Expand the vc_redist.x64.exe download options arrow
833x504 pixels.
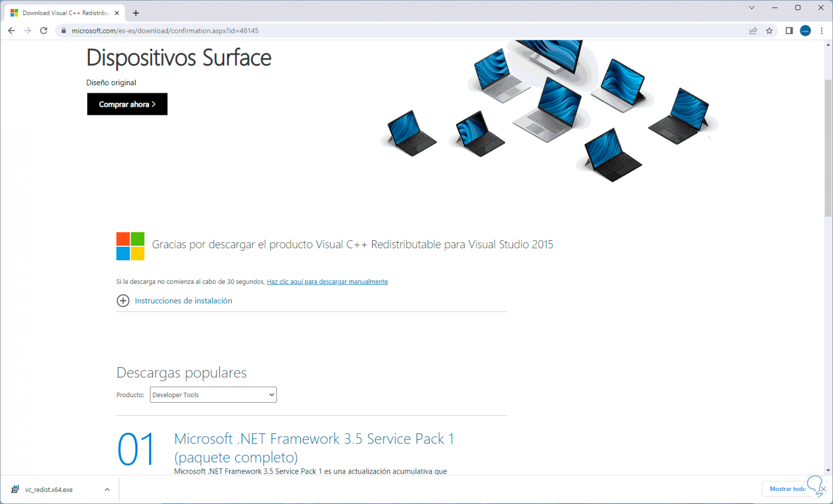(107, 489)
